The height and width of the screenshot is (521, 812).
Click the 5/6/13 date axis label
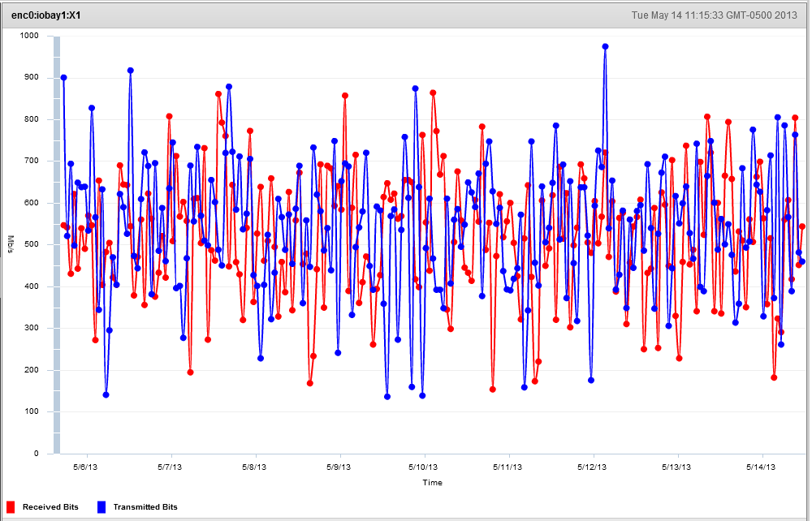click(86, 467)
